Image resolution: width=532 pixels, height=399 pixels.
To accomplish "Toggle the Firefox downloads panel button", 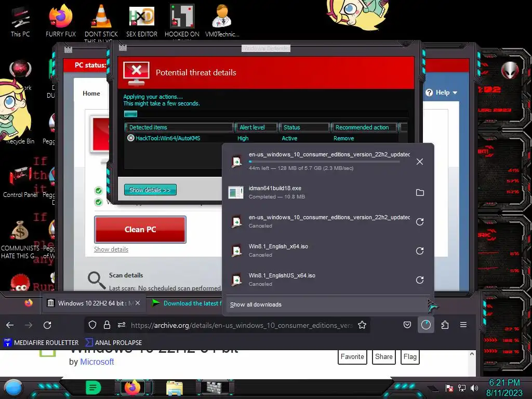I will pos(426,325).
